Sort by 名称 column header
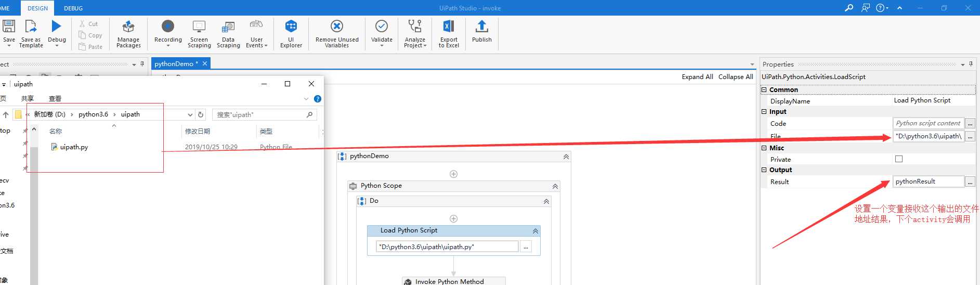The height and width of the screenshot is (285, 980). (56, 131)
